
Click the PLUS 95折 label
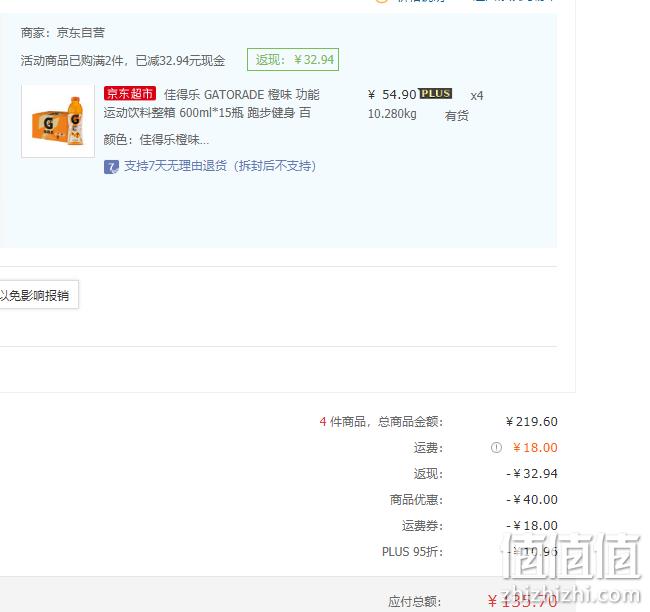[412, 552]
